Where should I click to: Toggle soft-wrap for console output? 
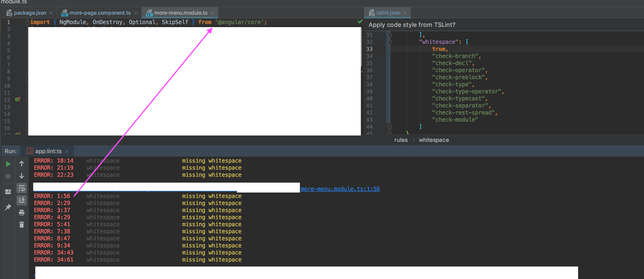[21, 188]
